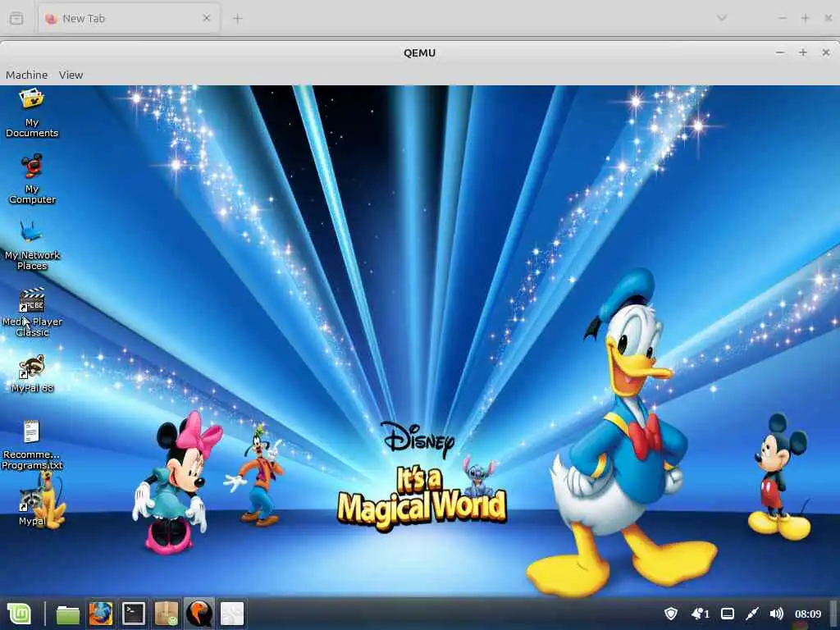Select Media Player Classic shortcut
Image resolution: width=840 pixels, height=630 pixels.
(32, 312)
